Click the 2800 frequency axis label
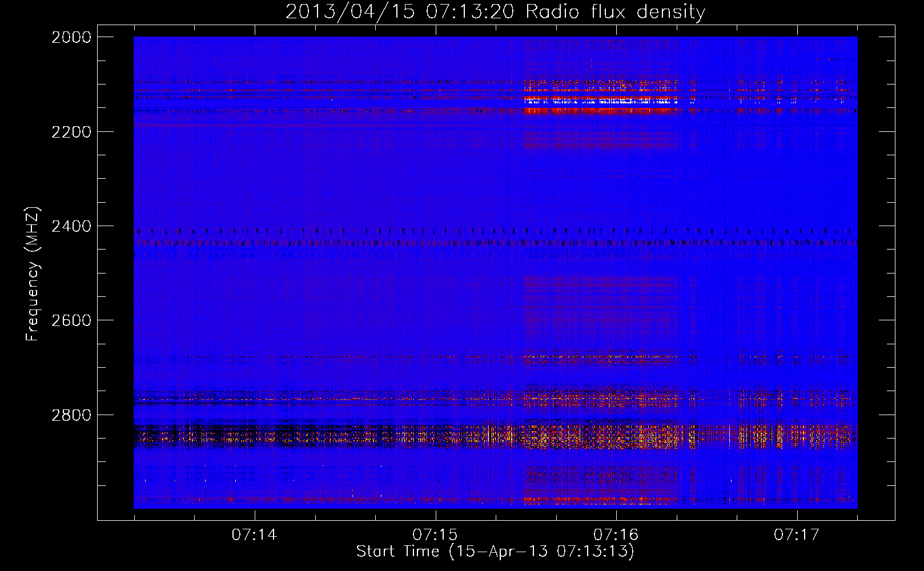The height and width of the screenshot is (571, 924). pyautogui.click(x=71, y=415)
